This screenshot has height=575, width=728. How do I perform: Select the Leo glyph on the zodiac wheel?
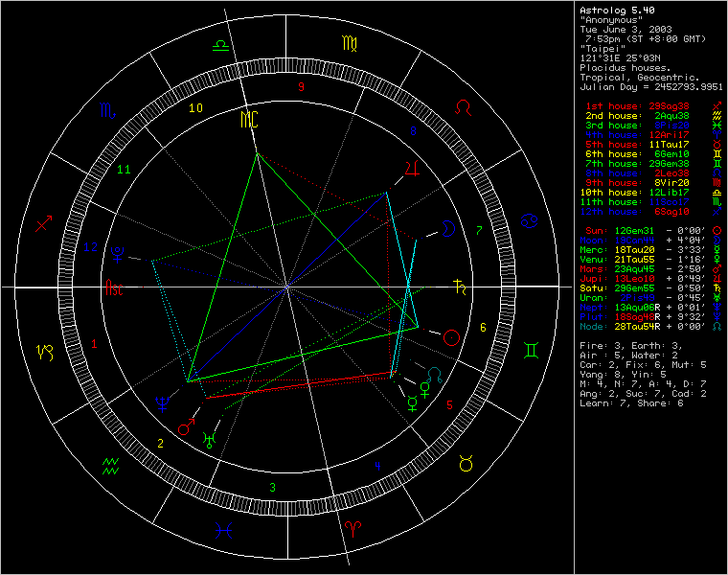point(464,103)
